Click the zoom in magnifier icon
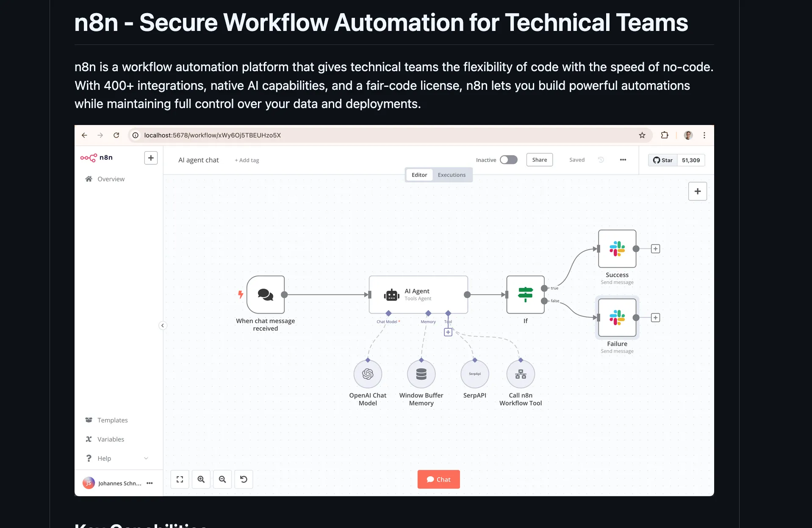The image size is (812, 528). [x=201, y=479]
